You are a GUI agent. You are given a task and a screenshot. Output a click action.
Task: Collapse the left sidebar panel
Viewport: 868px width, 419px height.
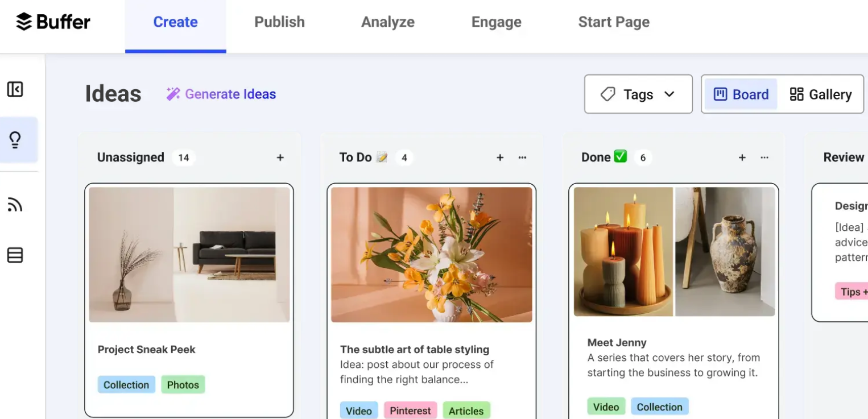(x=15, y=89)
